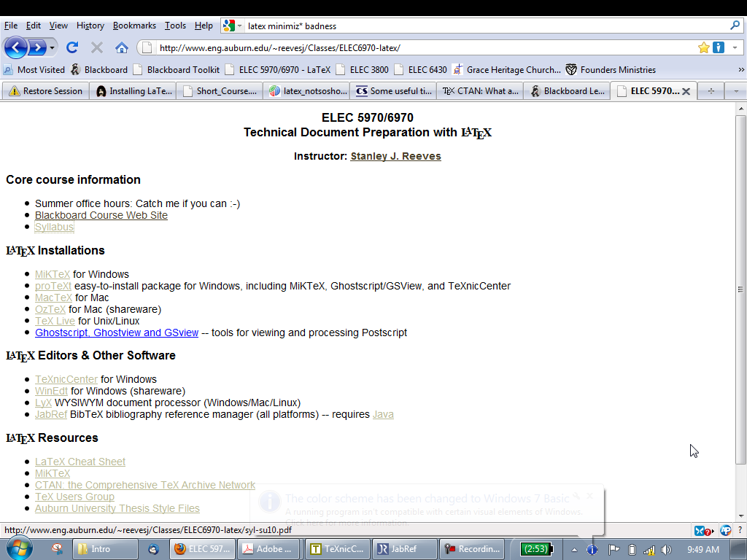Switch to JabRef in taskbar
The width and height of the screenshot is (747, 560).
(404, 549)
